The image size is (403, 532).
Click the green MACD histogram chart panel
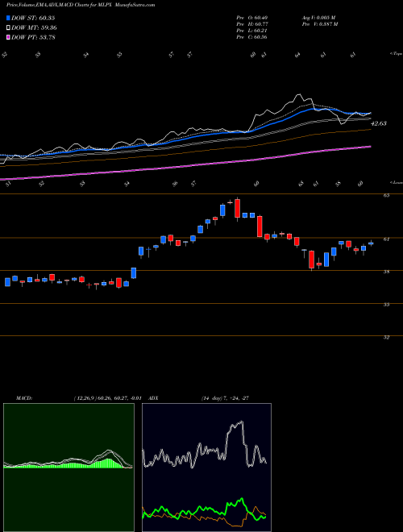[69, 468]
